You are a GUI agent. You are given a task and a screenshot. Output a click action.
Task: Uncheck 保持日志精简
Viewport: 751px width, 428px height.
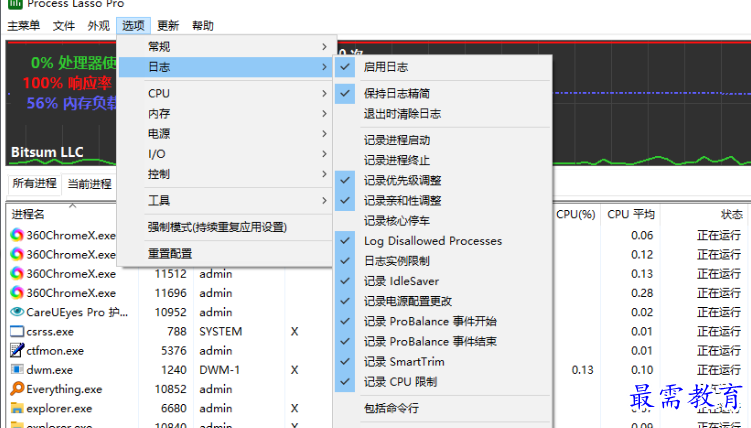point(443,93)
